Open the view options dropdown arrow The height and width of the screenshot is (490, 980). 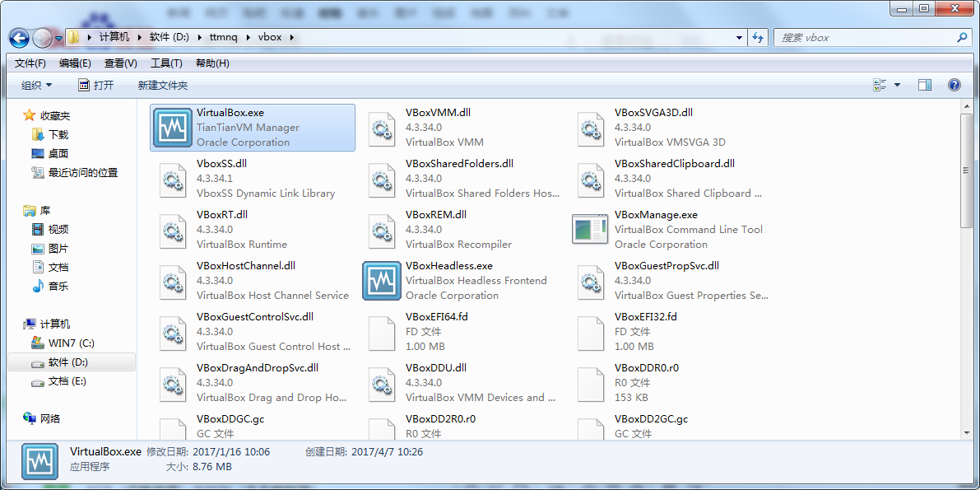tap(897, 85)
